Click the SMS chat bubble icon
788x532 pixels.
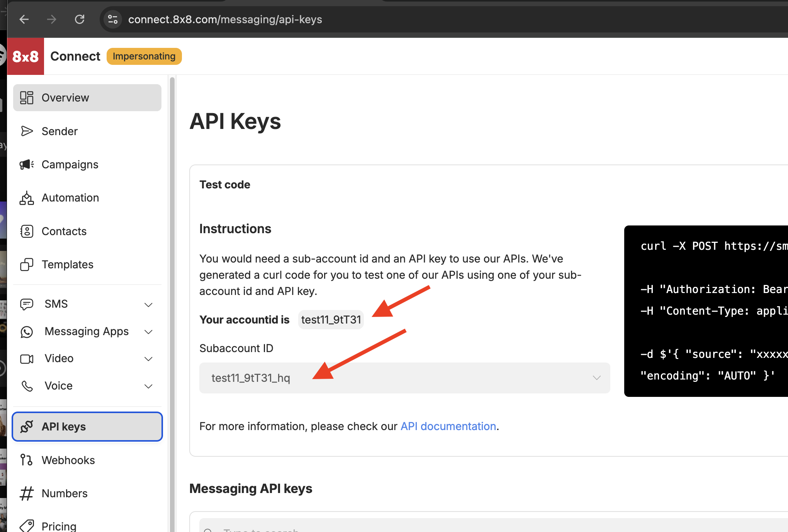click(27, 304)
